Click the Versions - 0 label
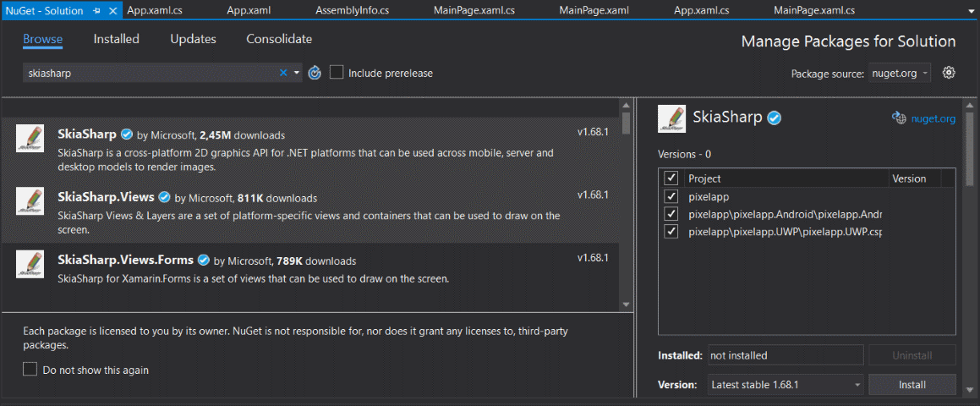This screenshot has height=406, width=980. click(684, 154)
